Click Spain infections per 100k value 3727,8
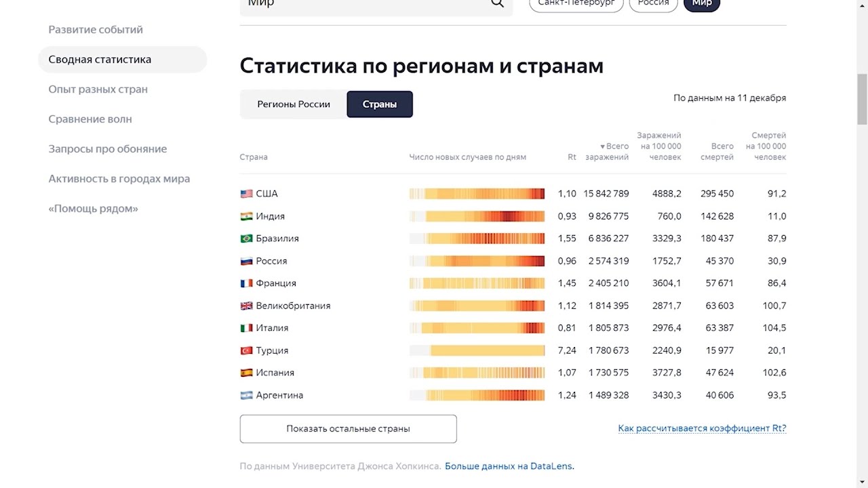The width and height of the screenshot is (868, 488). click(667, 373)
